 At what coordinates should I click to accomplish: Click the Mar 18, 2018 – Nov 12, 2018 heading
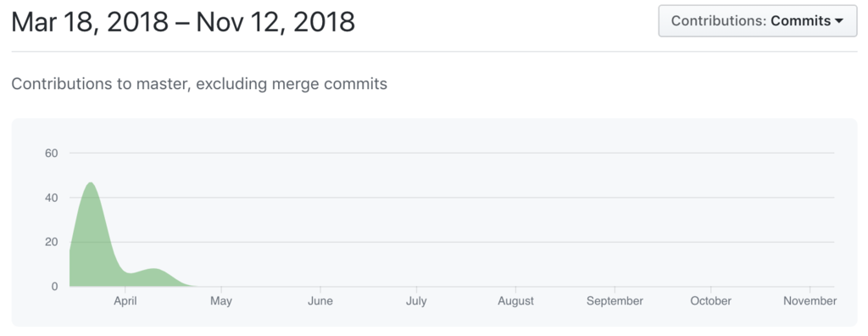[x=183, y=22]
